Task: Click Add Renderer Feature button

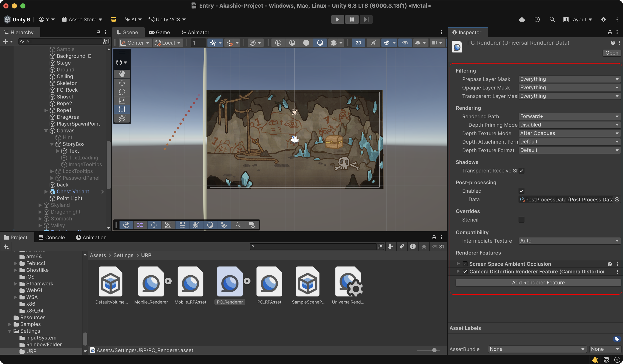Action: (538, 283)
